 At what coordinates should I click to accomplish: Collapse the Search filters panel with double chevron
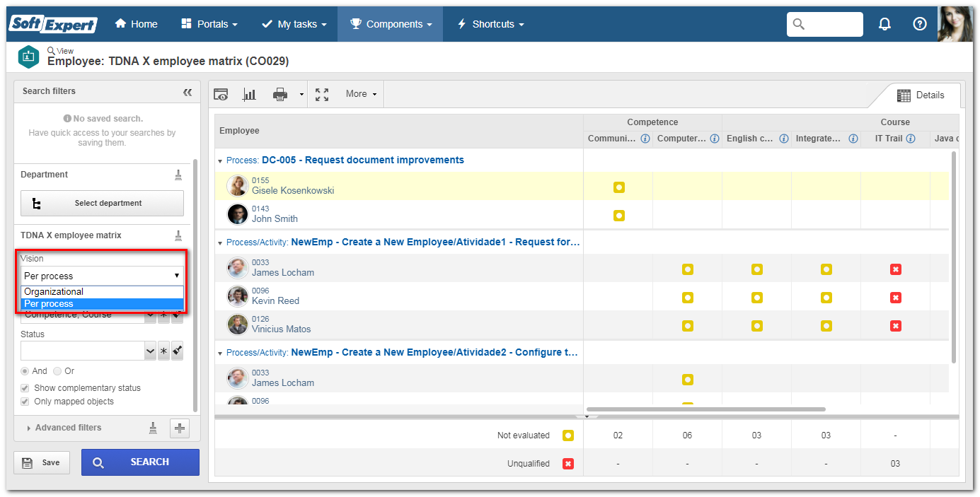click(x=188, y=92)
